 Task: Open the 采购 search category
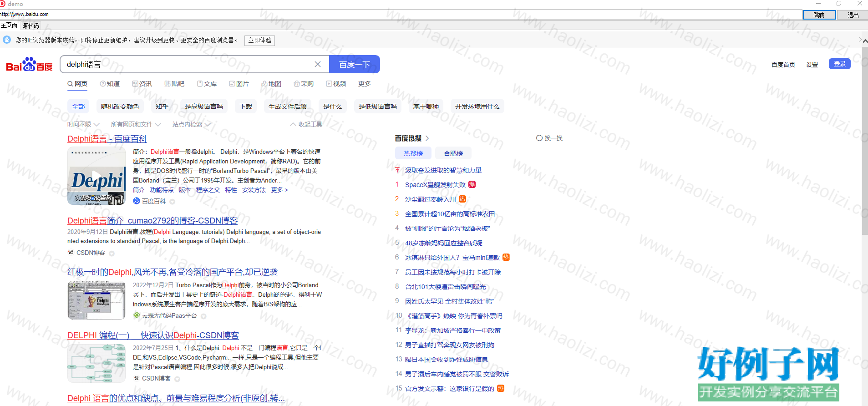[x=304, y=84]
